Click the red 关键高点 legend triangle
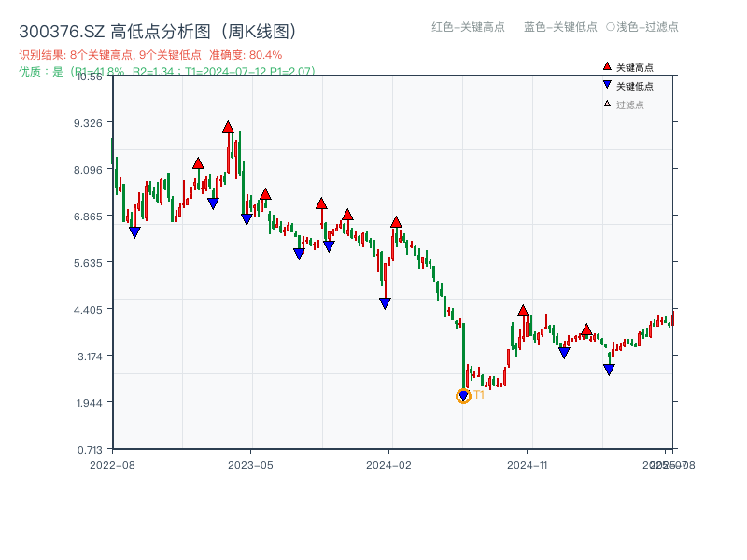 tap(607, 66)
